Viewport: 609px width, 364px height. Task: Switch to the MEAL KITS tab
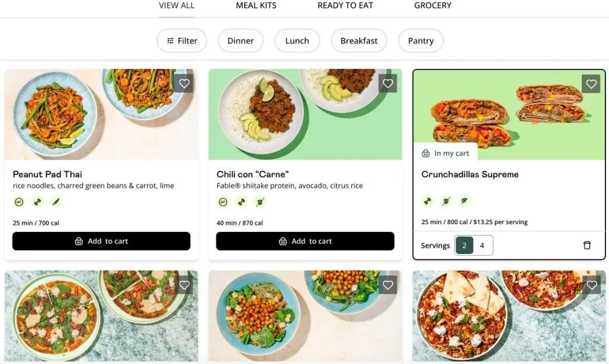[x=256, y=6]
